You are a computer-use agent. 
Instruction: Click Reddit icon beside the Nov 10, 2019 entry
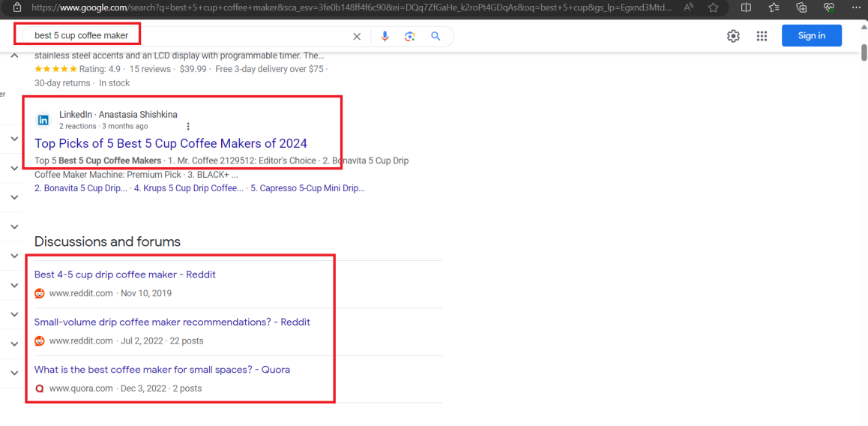pyautogui.click(x=39, y=293)
